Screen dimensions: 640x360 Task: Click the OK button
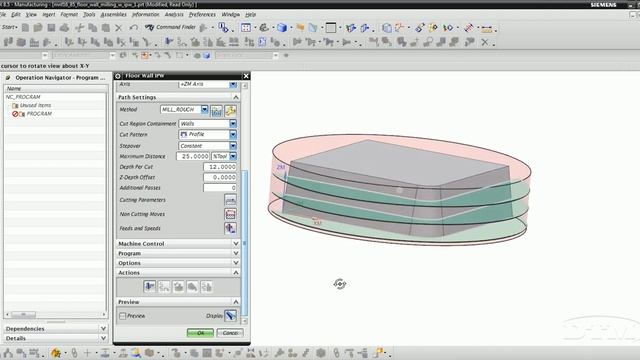click(x=200, y=333)
